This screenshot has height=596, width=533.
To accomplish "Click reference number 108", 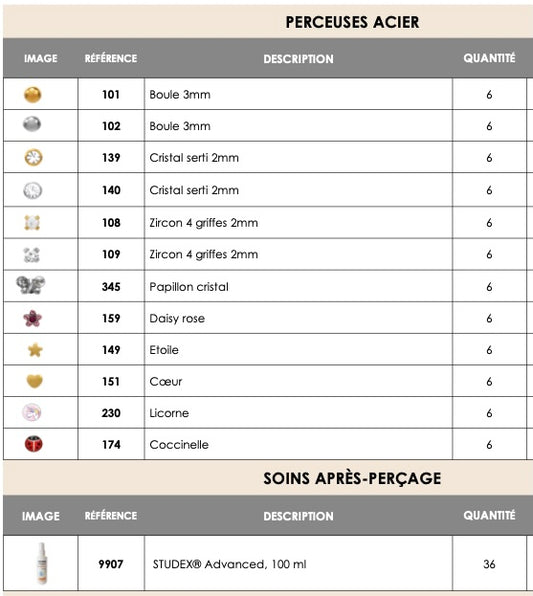I will click(111, 223).
